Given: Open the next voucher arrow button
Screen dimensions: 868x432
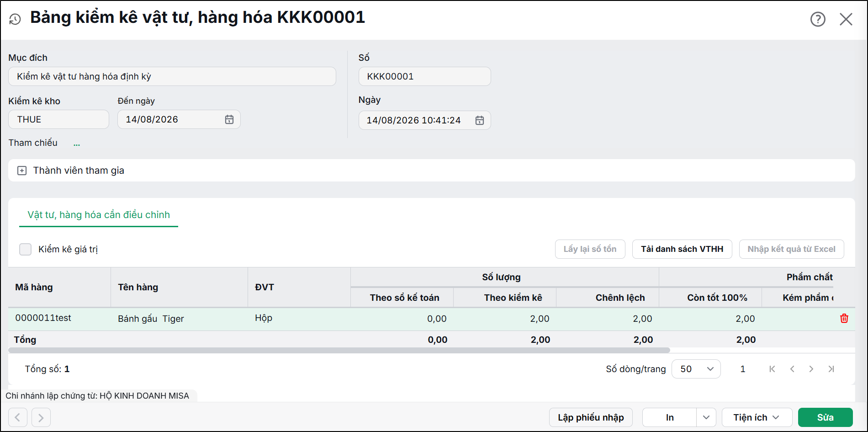Looking at the screenshot, I should pos(41,417).
